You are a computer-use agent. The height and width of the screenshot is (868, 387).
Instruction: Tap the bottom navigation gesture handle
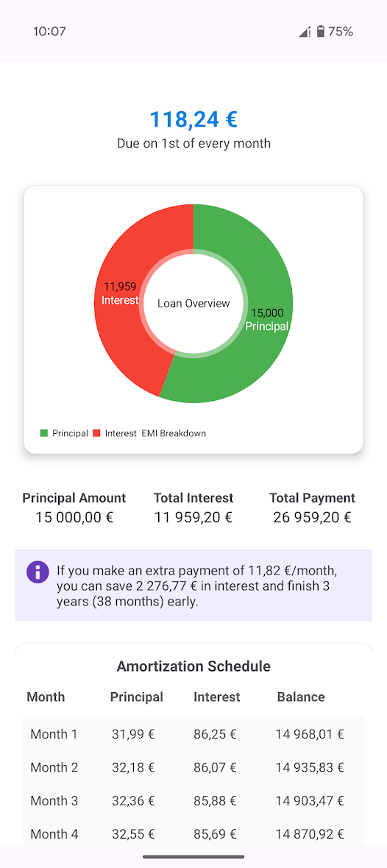coord(193,857)
